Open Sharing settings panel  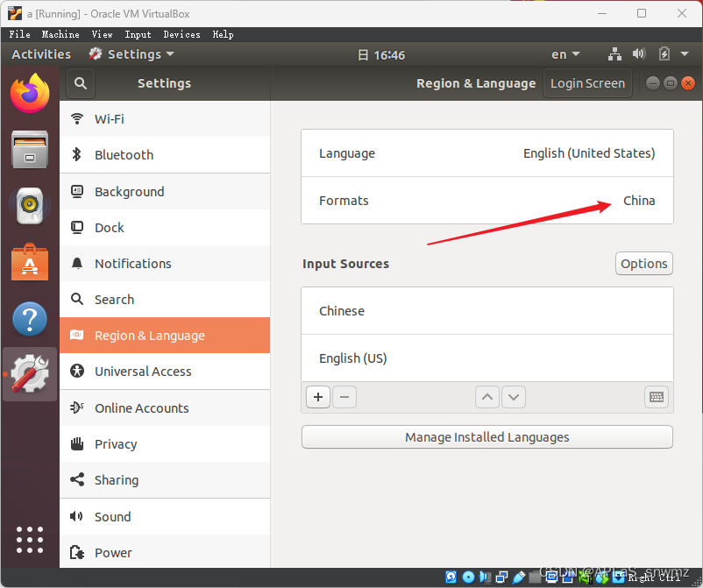pos(165,480)
